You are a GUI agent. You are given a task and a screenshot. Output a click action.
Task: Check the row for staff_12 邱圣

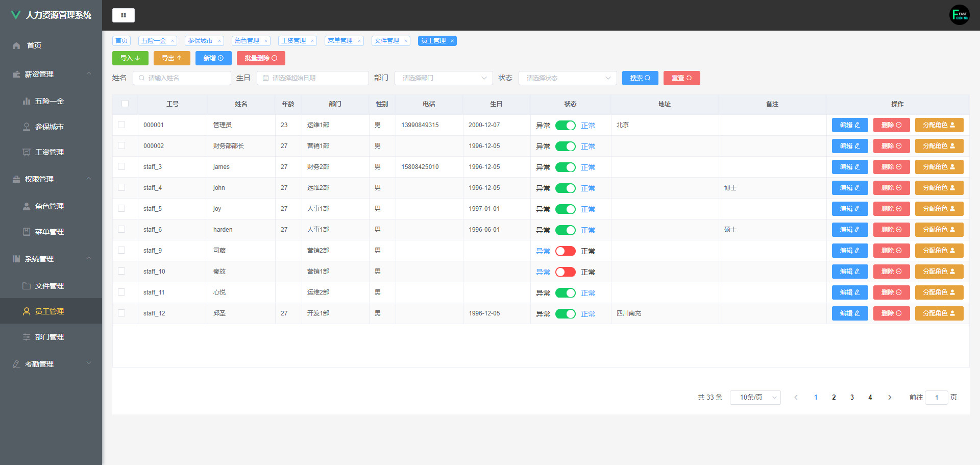[121, 313]
